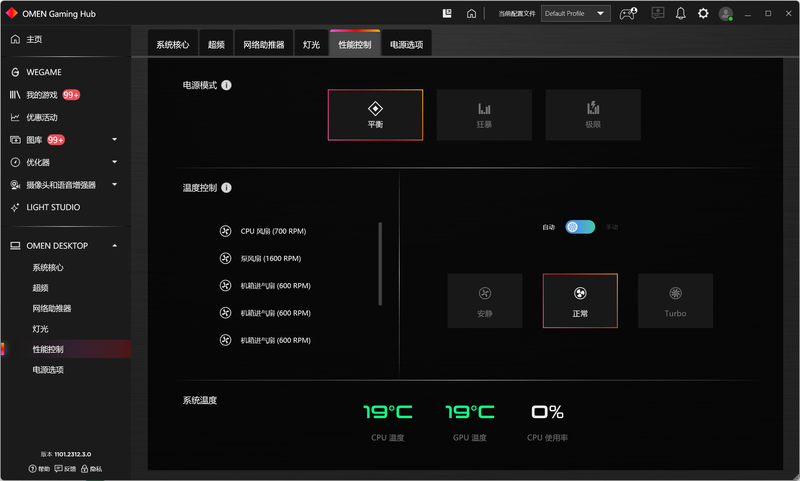Open the Default Profile dropdown
800x481 pixels.
pyautogui.click(x=575, y=14)
